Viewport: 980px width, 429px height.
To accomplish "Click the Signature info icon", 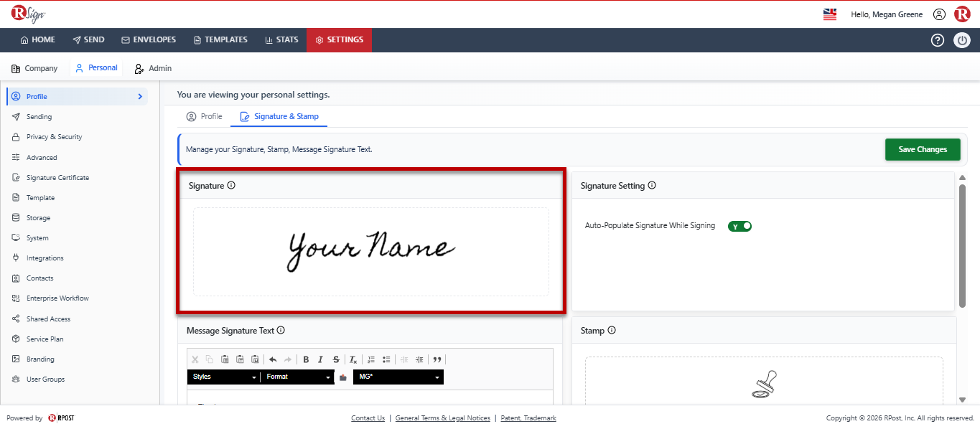I will tap(231, 185).
